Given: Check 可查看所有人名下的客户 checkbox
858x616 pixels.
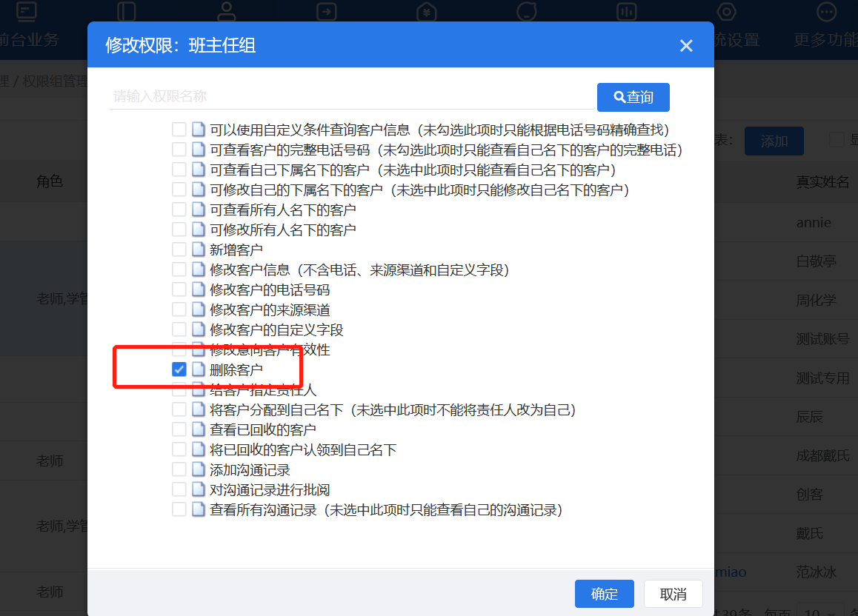Looking at the screenshot, I should pos(179,210).
